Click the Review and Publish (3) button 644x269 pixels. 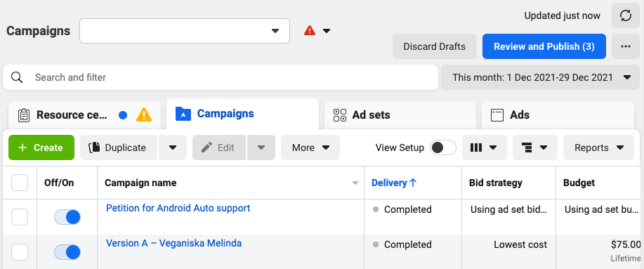[544, 46]
